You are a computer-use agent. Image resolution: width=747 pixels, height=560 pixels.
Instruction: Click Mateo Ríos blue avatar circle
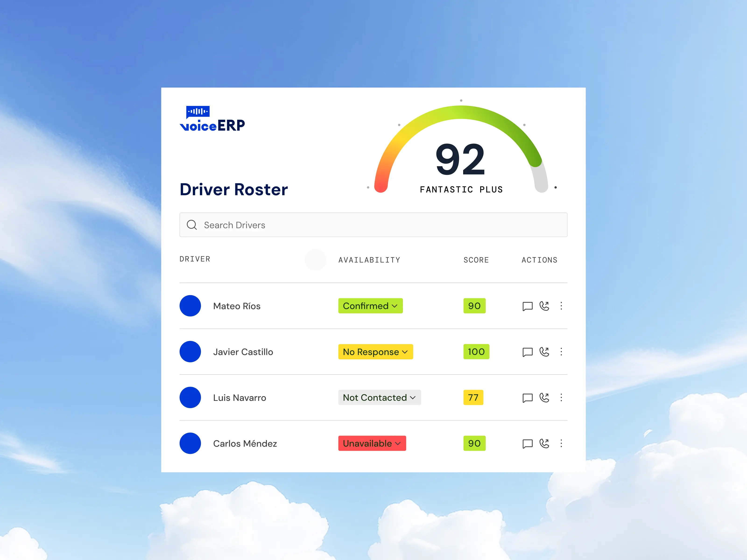click(190, 306)
